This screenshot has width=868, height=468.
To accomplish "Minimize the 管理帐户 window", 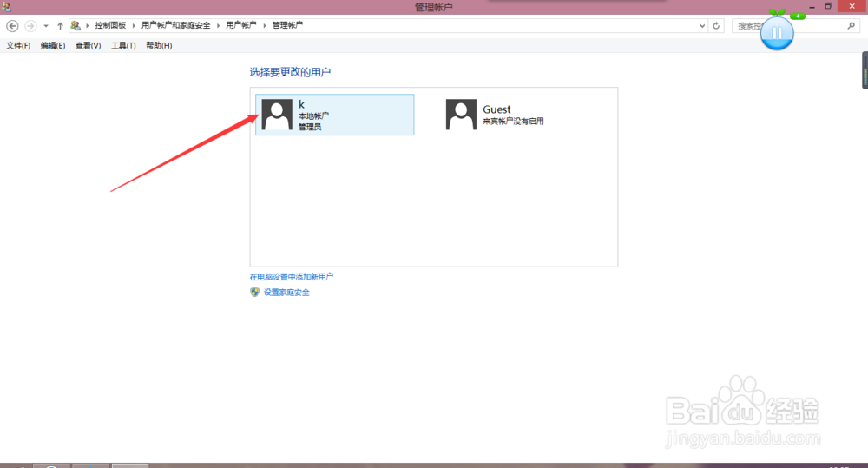I will (812, 7).
